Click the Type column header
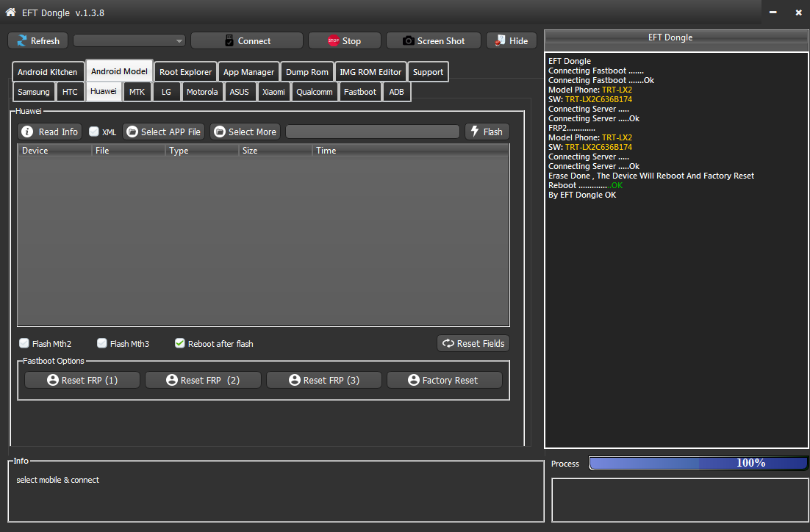 (x=202, y=151)
